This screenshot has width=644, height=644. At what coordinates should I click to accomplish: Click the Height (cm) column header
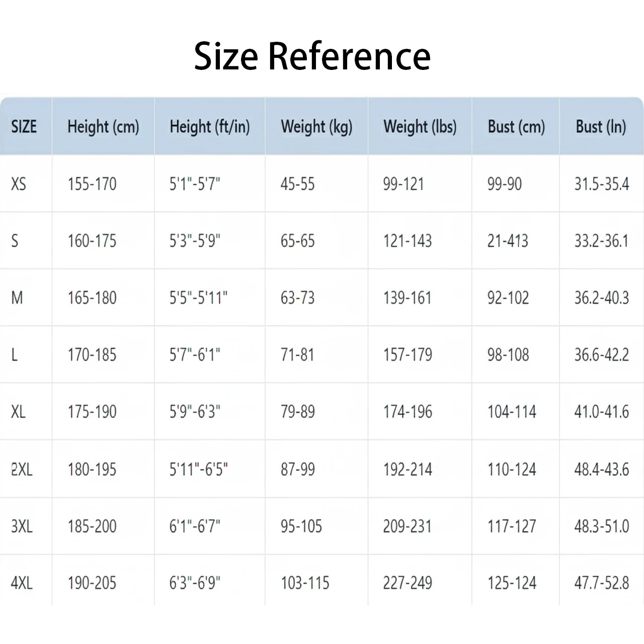(103, 127)
